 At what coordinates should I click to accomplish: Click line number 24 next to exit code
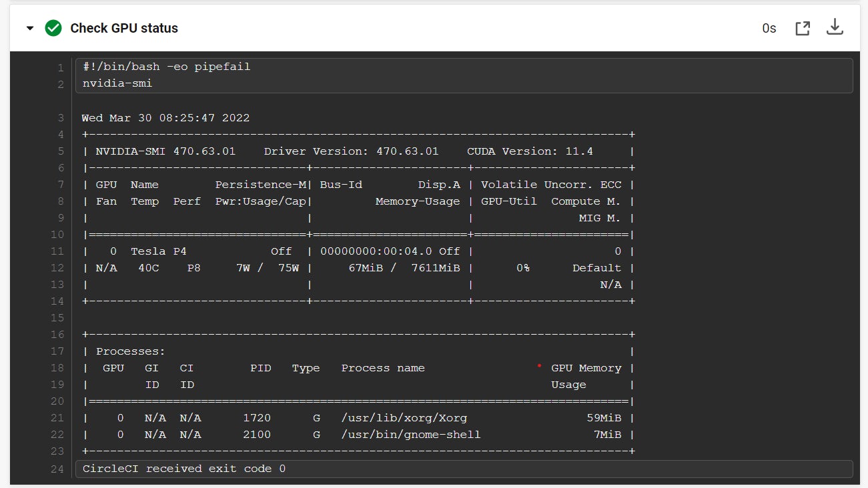[x=57, y=469]
